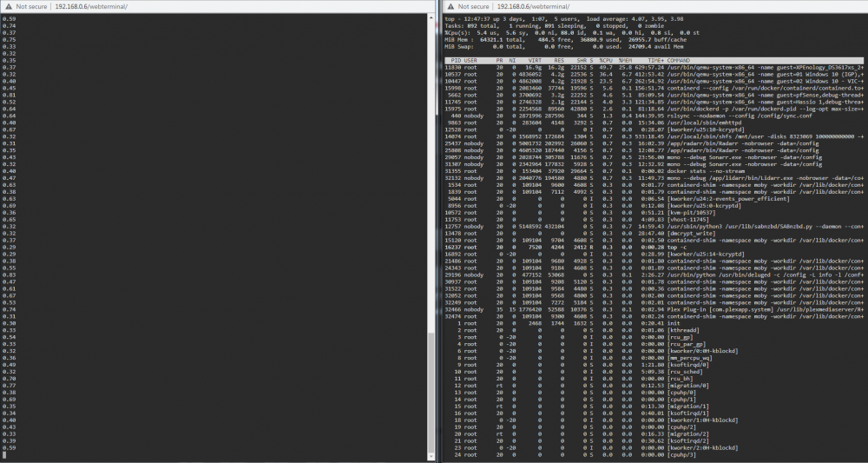This screenshot has width=868, height=463.
Task: Select the rslsync --nodaemon process row
Action: click(x=654, y=116)
